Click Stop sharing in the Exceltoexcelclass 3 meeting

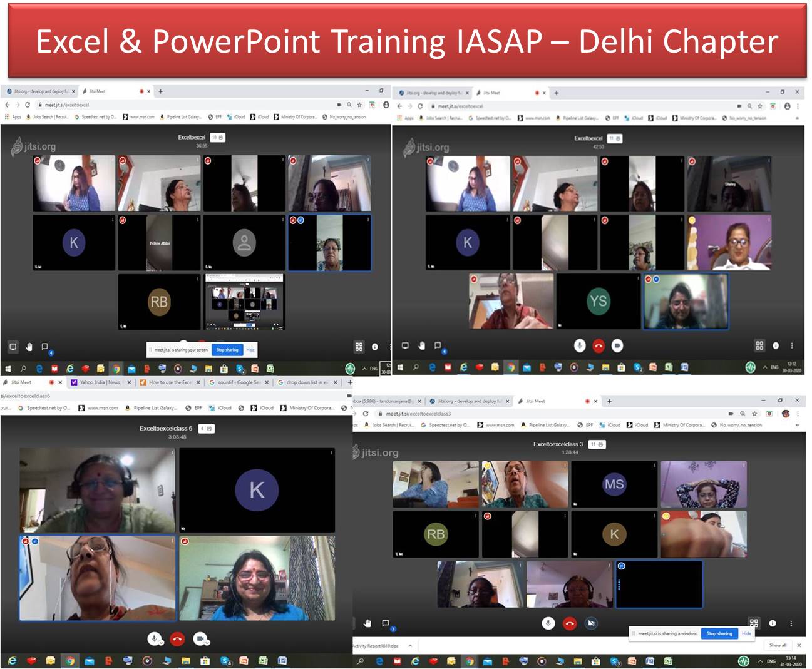pyautogui.click(x=719, y=633)
